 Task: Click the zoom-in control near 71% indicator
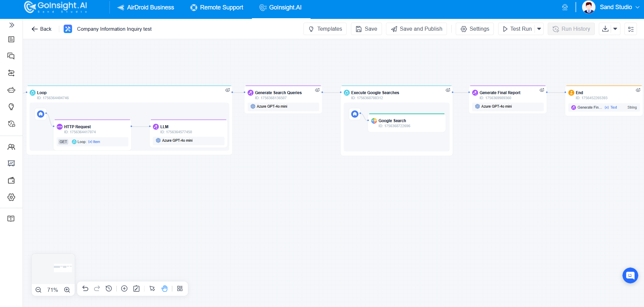coord(67,289)
